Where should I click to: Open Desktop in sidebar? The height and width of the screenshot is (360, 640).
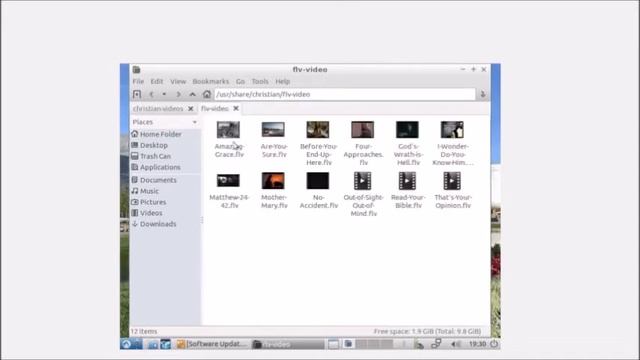[x=149, y=145]
